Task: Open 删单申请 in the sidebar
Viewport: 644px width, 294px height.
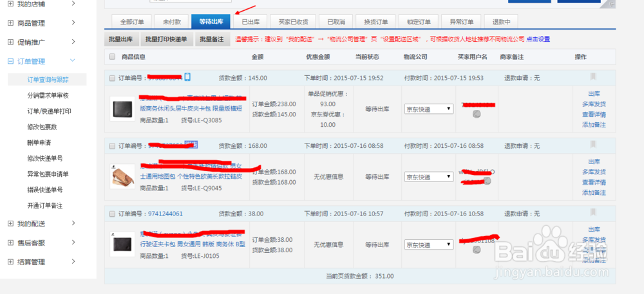Action: pyautogui.click(x=39, y=143)
